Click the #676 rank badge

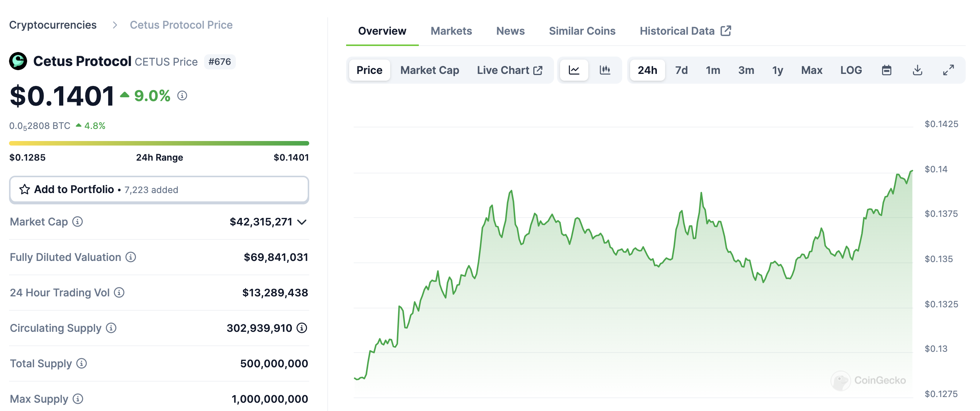click(220, 61)
